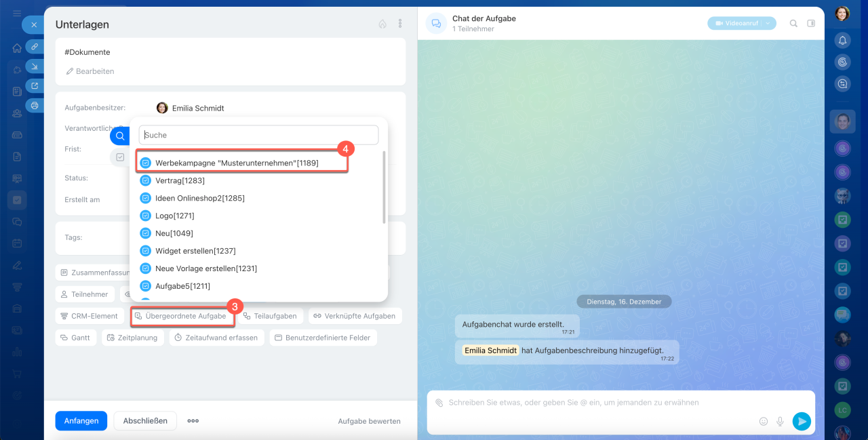This screenshot has height=440, width=868.
Task: Start the task with Anfangen
Action: [x=81, y=421]
